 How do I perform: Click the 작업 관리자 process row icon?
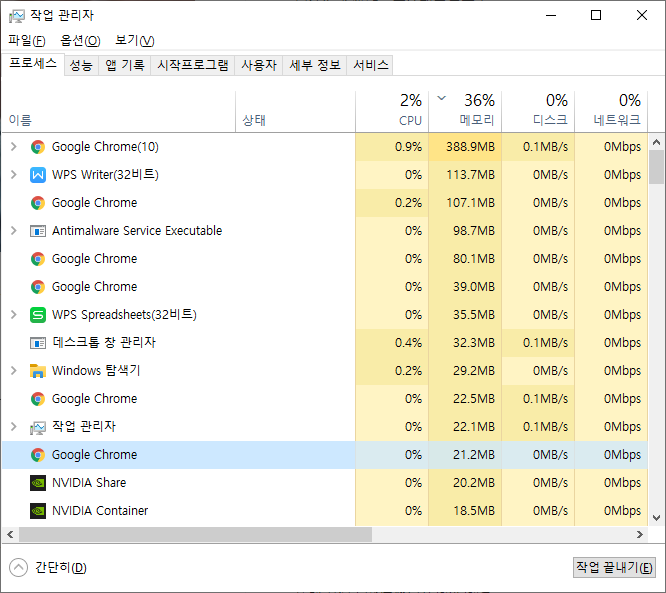pyautogui.click(x=38, y=427)
